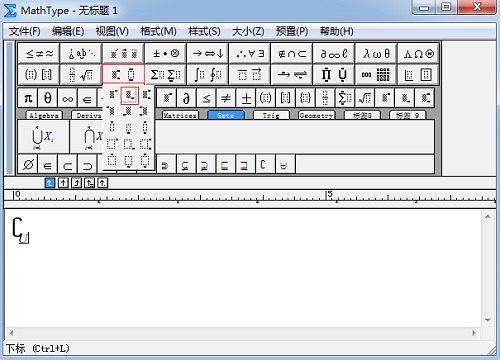
Task: Insert the pi symbol
Action: coord(28,98)
